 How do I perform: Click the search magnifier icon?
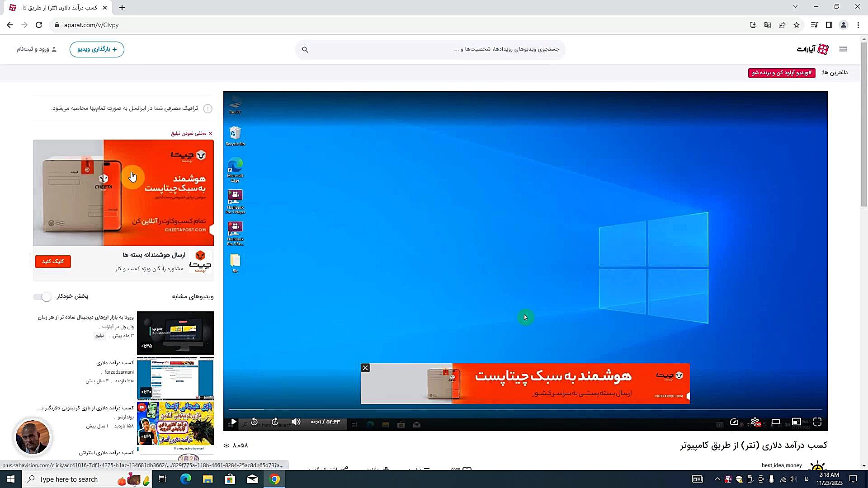[x=305, y=50]
